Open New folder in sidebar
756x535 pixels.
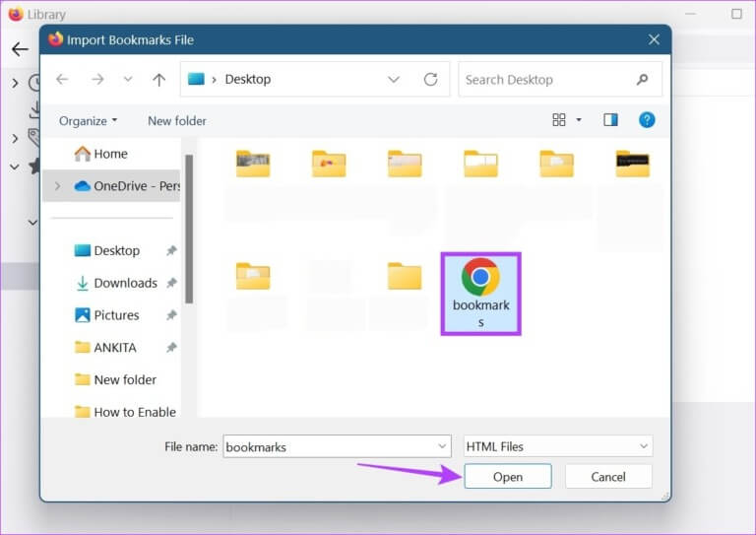pos(116,380)
